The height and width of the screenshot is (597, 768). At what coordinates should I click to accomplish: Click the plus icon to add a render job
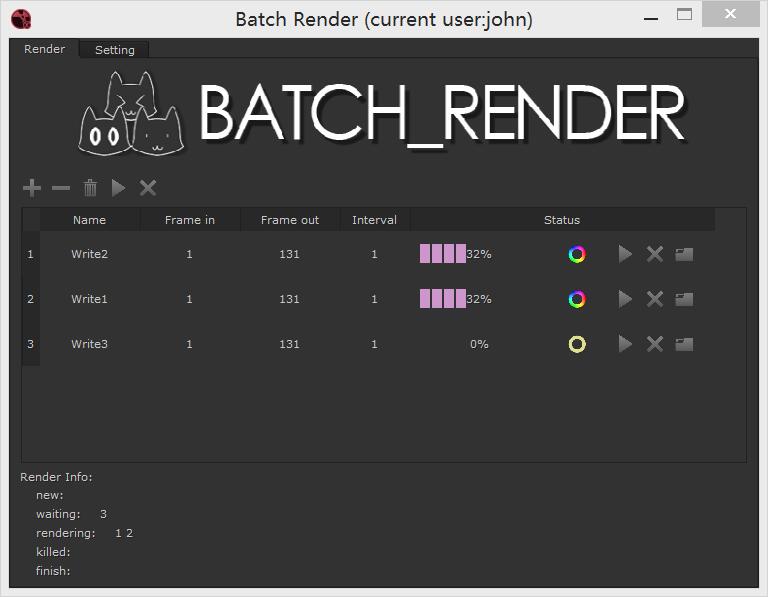(x=31, y=188)
